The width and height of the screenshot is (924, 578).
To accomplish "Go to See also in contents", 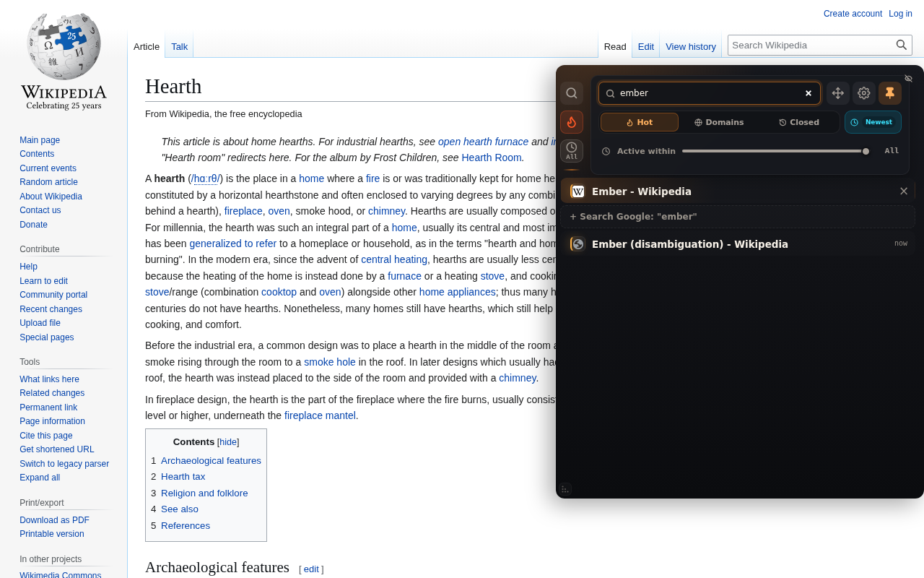I will point(180,509).
